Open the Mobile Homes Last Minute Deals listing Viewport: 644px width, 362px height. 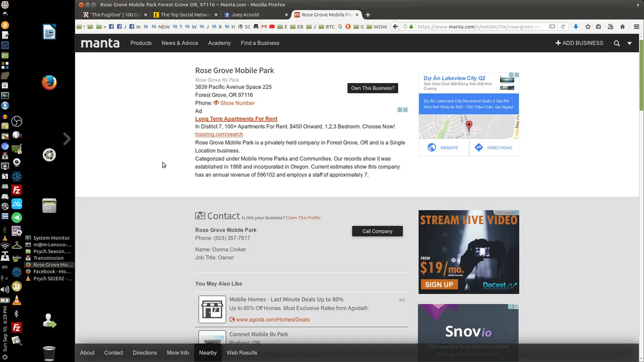point(286,300)
